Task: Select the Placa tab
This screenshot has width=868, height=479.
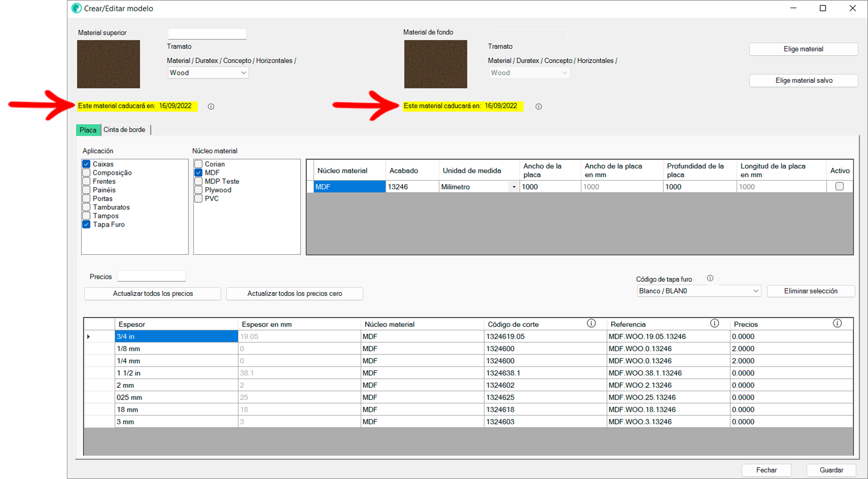Action: (88, 130)
